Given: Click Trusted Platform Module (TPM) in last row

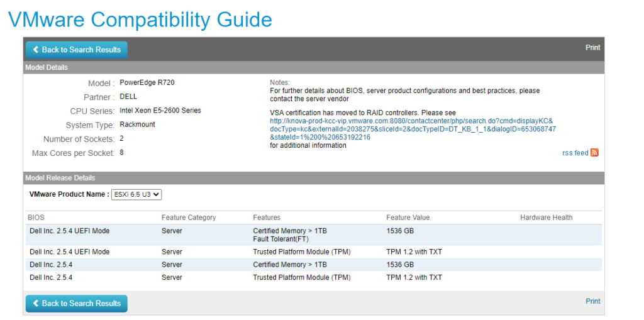Looking at the screenshot, I should click(x=302, y=278).
